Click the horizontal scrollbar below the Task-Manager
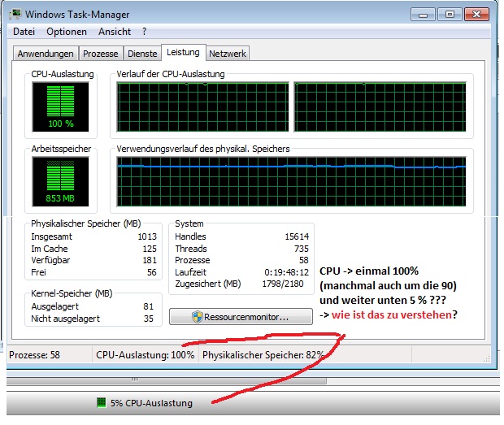The image size is (504, 425). click(x=167, y=380)
